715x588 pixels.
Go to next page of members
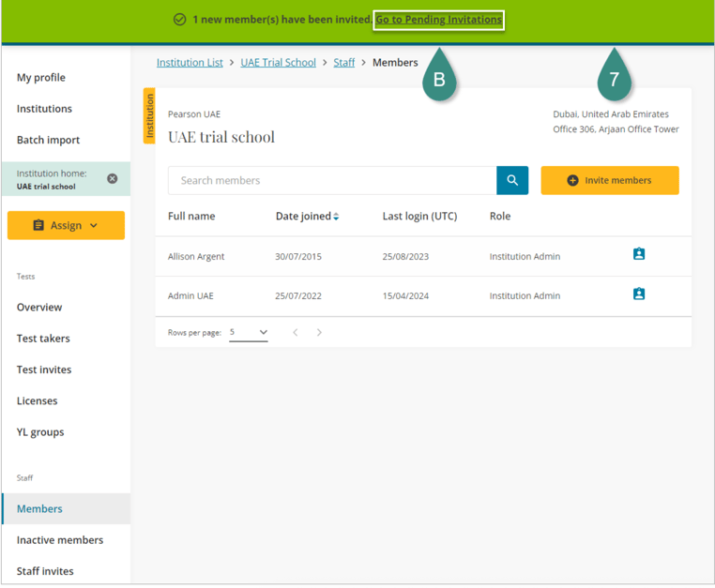coord(319,333)
